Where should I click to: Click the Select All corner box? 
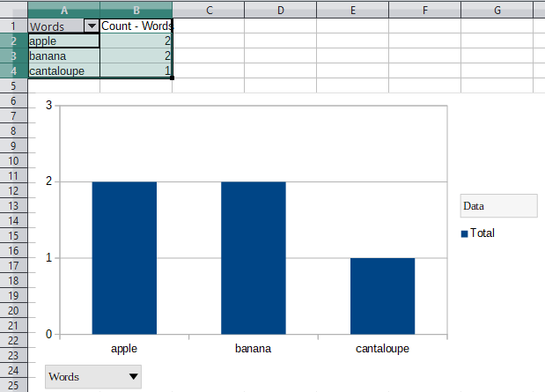tap(13, 10)
